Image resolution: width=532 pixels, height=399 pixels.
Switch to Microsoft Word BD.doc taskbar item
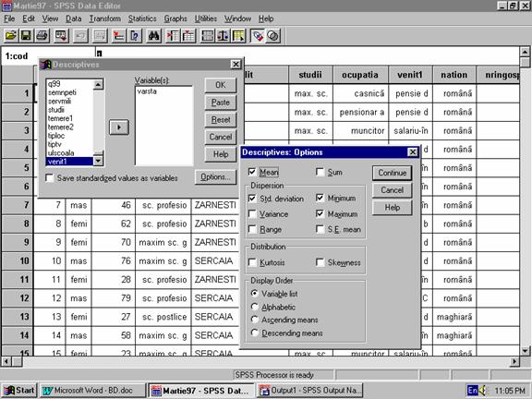92,391
